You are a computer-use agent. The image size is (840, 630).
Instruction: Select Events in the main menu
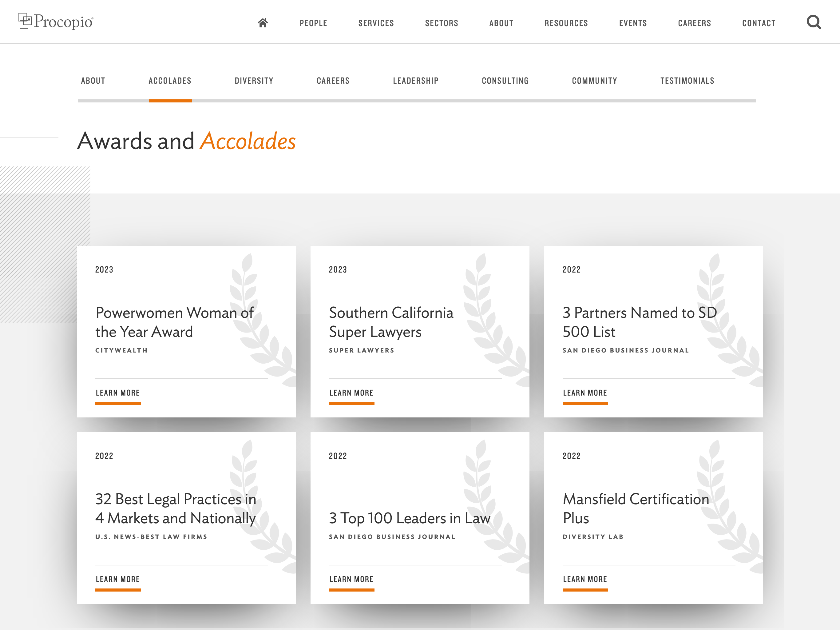[633, 23]
